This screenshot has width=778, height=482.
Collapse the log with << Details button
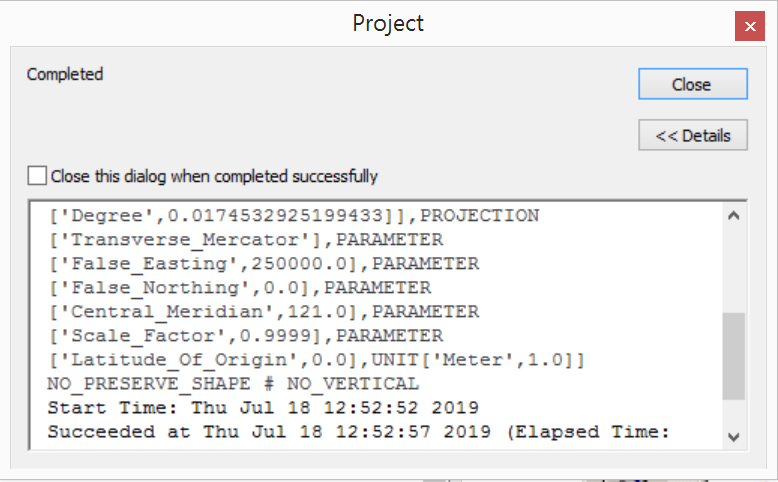[x=693, y=135]
